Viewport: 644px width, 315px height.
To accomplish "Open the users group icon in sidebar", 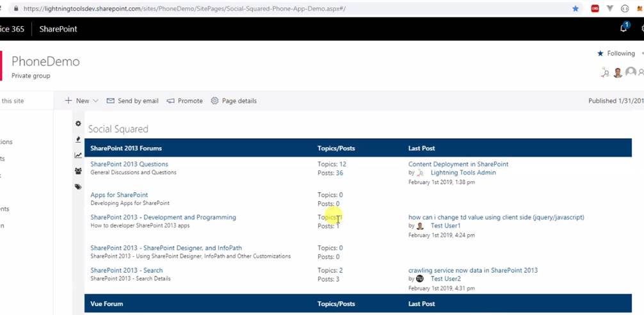I will (78, 171).
